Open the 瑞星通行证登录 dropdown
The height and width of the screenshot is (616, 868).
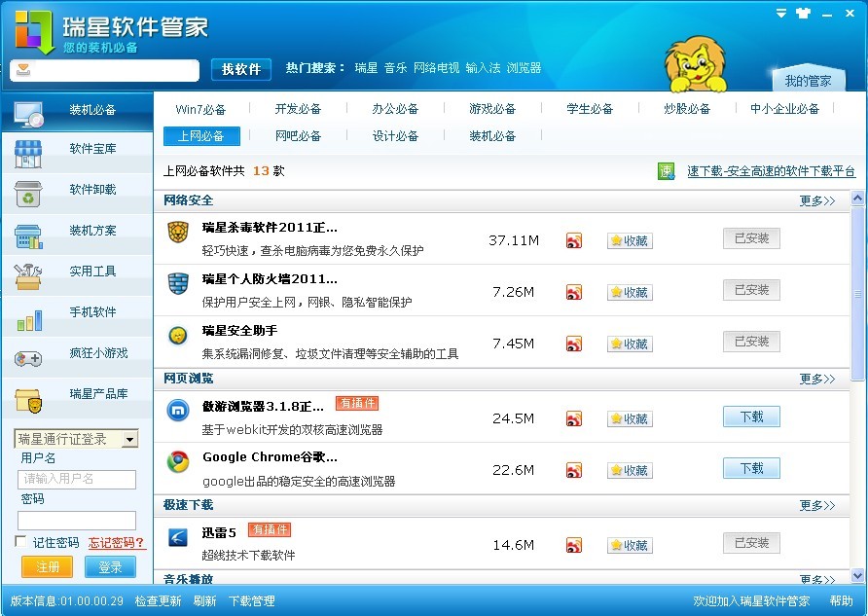[x=130, y=440]
